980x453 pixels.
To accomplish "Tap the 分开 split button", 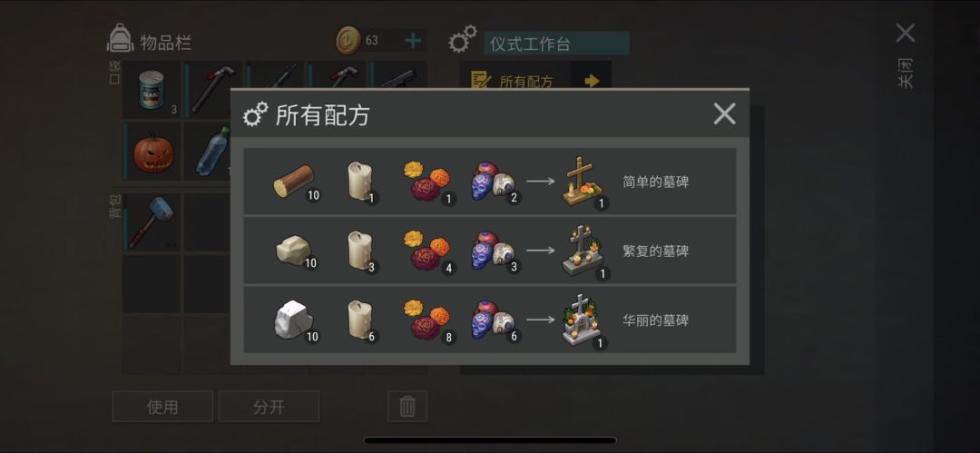I will coord(269,407).
